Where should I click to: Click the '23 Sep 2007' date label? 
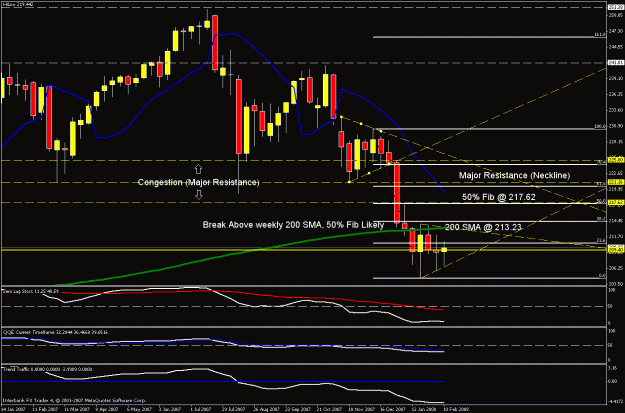pyautogui.click(x=297, y=409)
